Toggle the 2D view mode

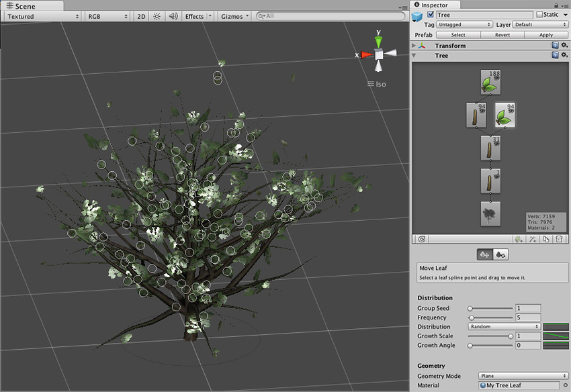coord(141,16)
